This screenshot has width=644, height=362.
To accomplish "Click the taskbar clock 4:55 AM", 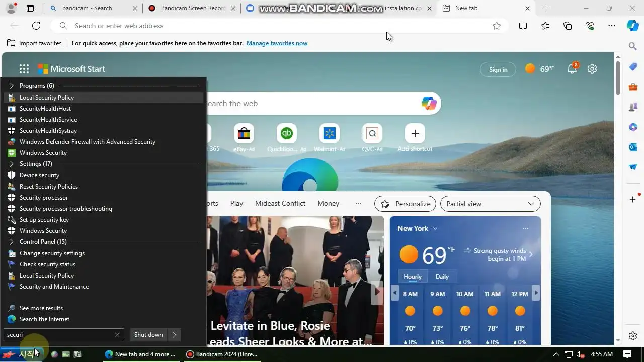I will point(602,354).
